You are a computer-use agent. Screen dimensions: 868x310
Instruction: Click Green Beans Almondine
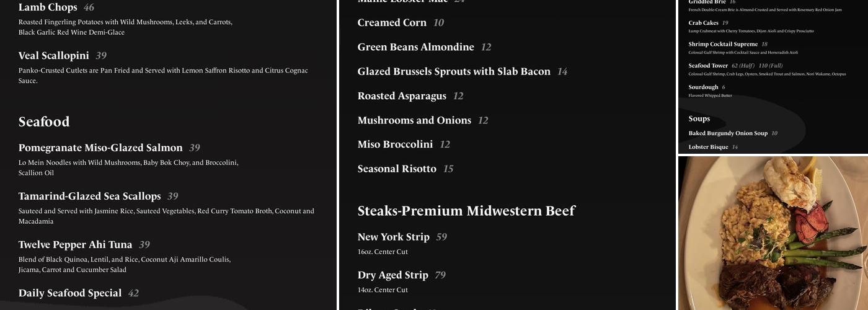pos(415,47)
